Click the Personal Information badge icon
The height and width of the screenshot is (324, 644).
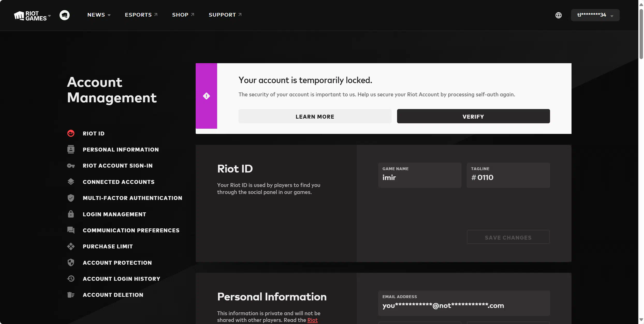tap(71, 149)
